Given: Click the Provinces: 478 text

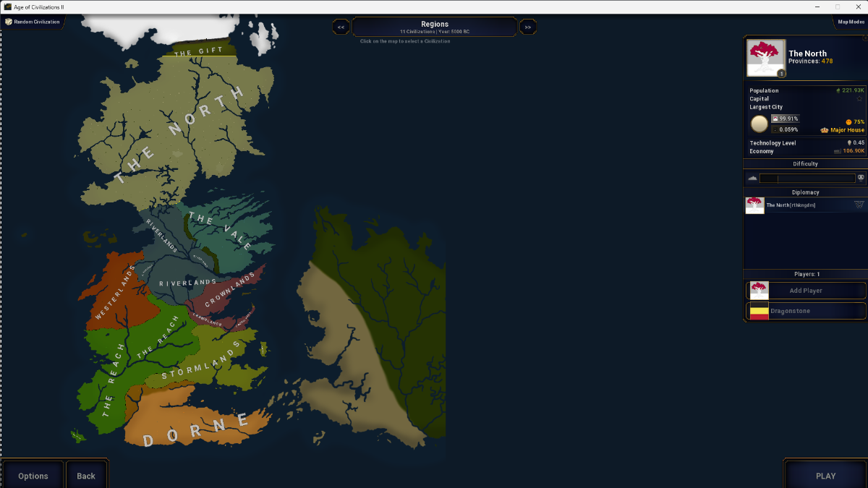Looking at the screenshot, I should tap(811, 61).
